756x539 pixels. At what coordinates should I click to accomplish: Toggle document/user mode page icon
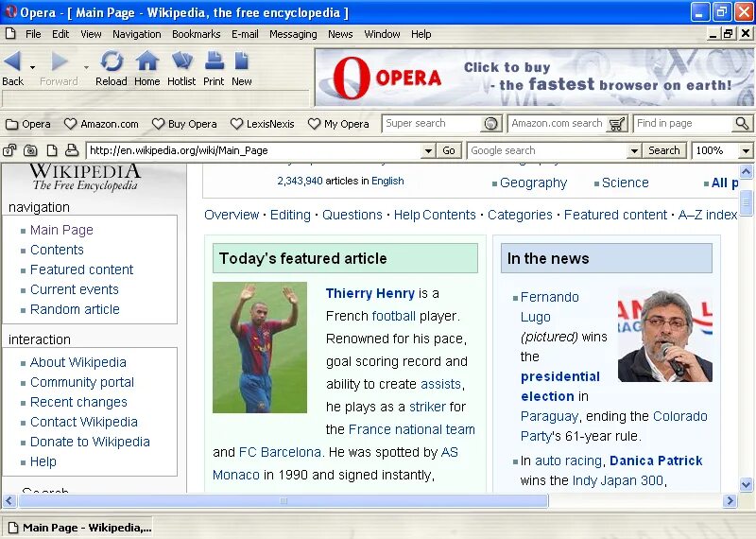click(52, 150)
